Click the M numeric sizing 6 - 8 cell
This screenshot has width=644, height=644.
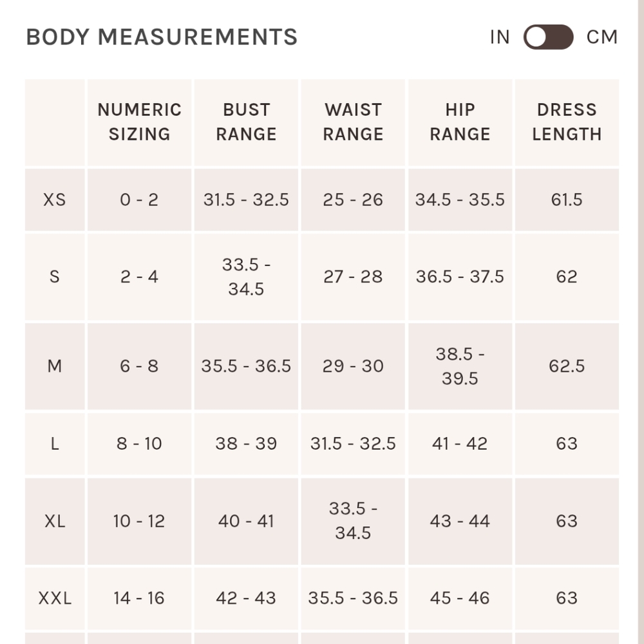139,366
